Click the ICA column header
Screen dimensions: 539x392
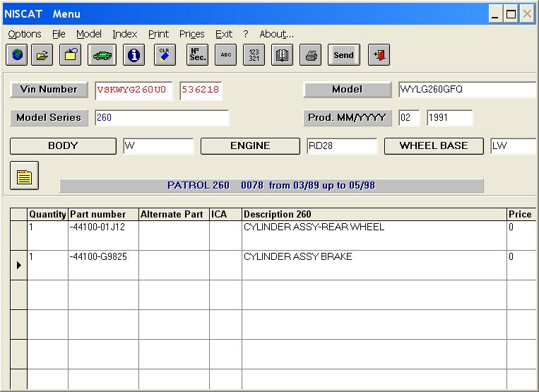225,215
